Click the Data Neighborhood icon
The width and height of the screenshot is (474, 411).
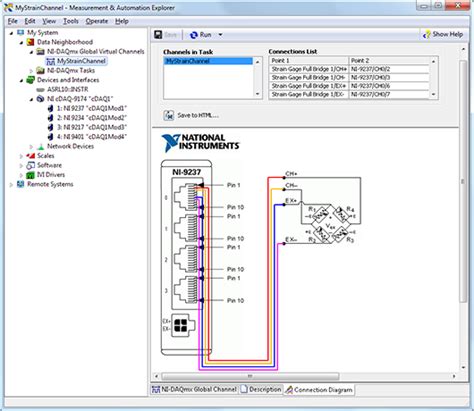(x=31, y=42)
